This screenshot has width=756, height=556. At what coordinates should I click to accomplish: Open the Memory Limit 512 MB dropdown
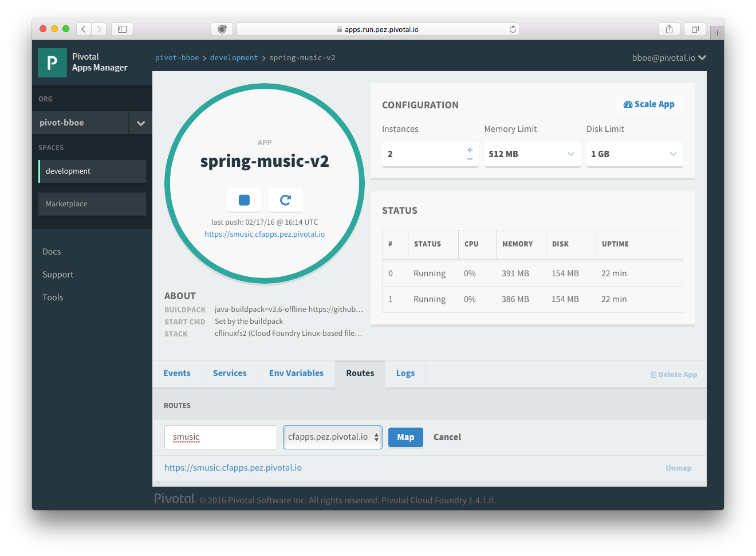pyautogui.click(x=532, y=154)
